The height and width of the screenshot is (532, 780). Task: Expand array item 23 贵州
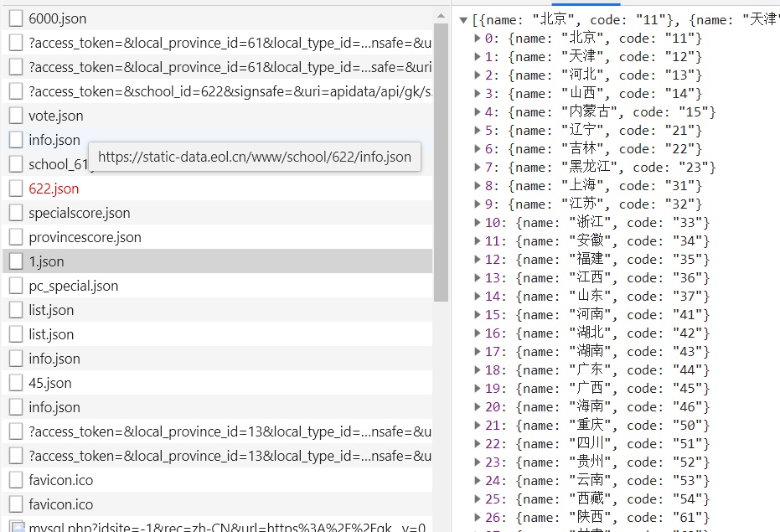(478, 462)
